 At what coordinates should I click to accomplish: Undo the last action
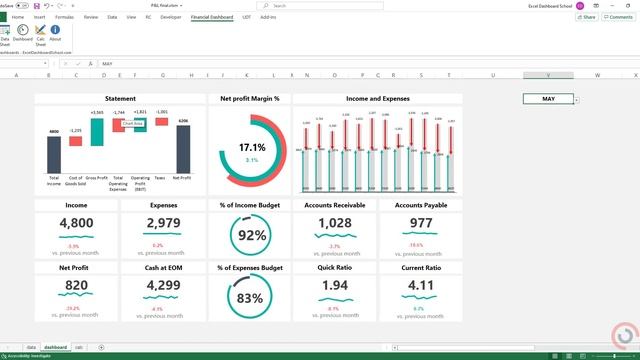click(47, 6)
